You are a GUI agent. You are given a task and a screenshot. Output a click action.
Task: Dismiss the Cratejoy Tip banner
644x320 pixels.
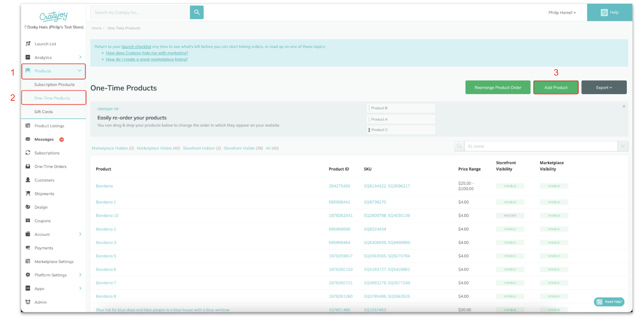pyautogui.click(x=624, y=106)
